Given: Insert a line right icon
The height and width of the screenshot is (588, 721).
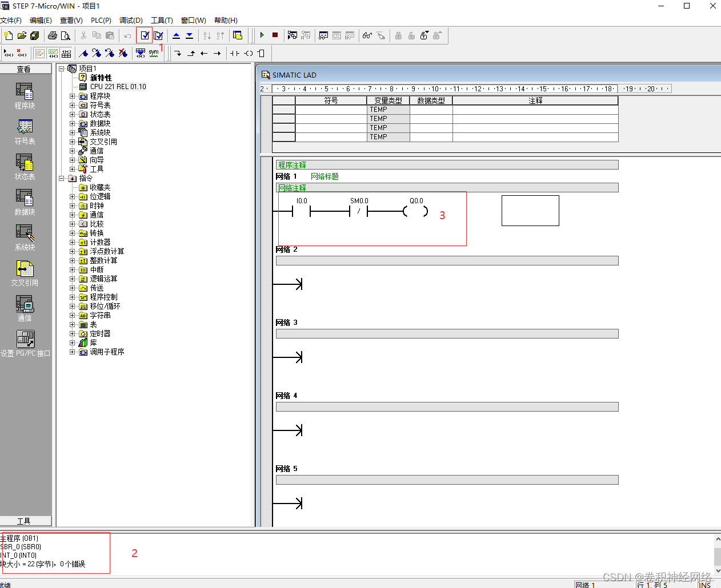Looking at the screenshot, I should (217, 53).
